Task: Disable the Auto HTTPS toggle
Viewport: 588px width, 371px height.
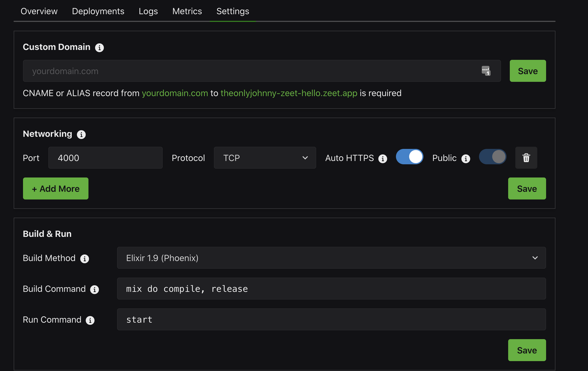Action: pyautogui.click(x=409, y=157)
